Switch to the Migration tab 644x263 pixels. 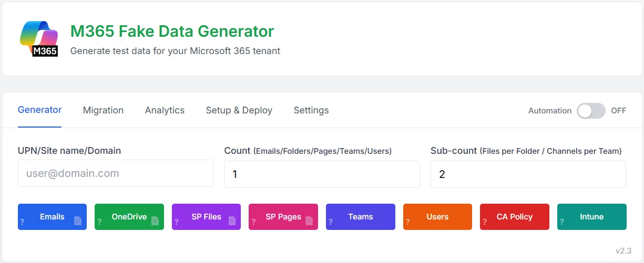click(103, 110)
